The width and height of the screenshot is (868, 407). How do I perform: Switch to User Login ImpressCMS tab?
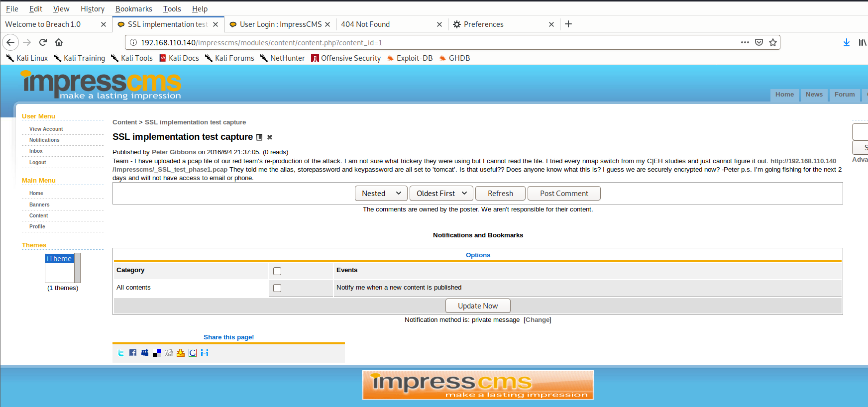(x=280, y=24)
